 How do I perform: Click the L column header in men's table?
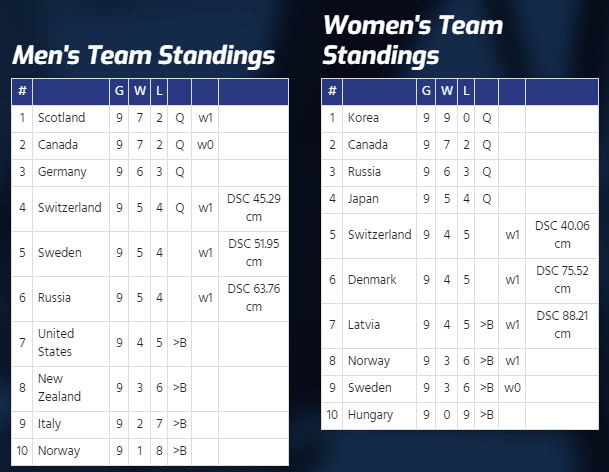tap(159, 91)
